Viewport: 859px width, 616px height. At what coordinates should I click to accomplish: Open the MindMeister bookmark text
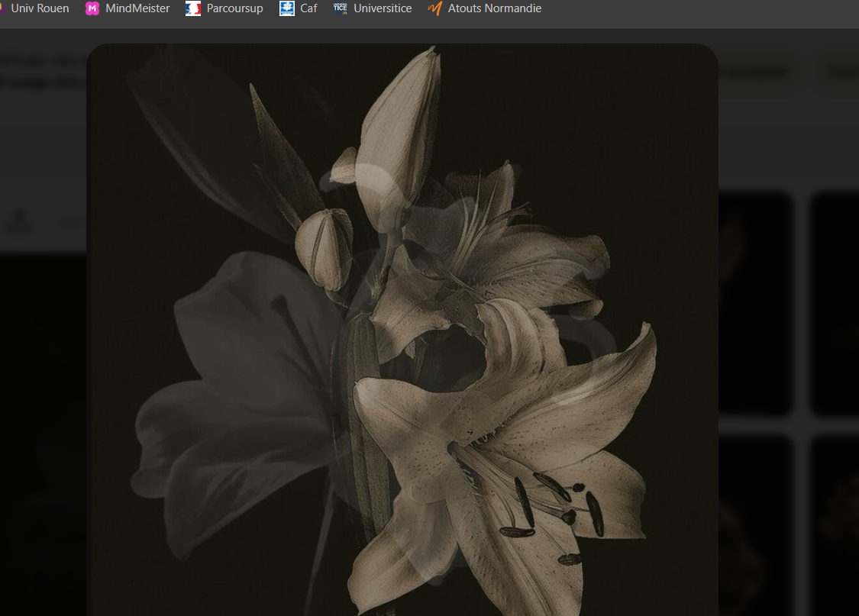click(137, 8)
